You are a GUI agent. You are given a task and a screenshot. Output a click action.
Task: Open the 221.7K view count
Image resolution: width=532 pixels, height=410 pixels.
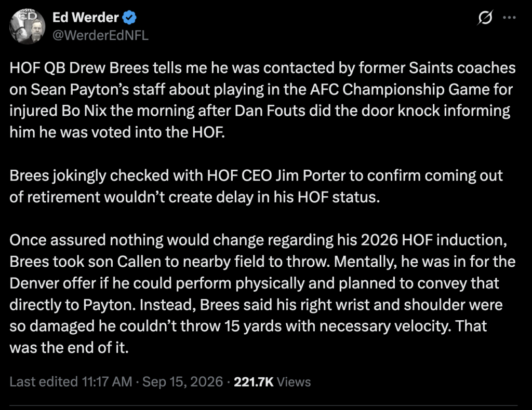pyautogui.click(x=254, y=381)
